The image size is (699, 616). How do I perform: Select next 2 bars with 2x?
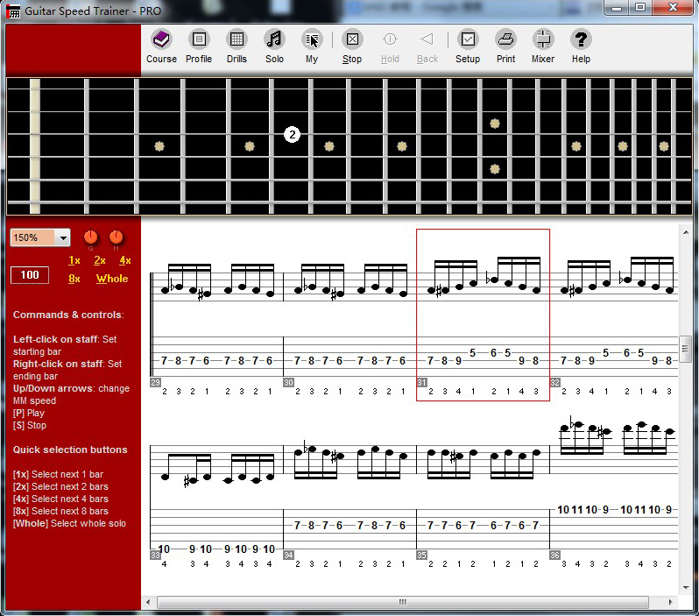99,260
